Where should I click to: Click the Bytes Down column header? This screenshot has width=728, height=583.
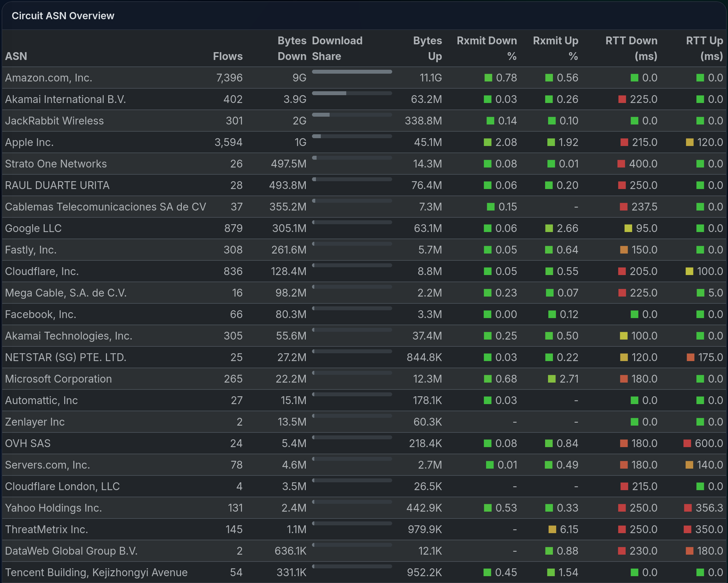[x=292, y=48]
